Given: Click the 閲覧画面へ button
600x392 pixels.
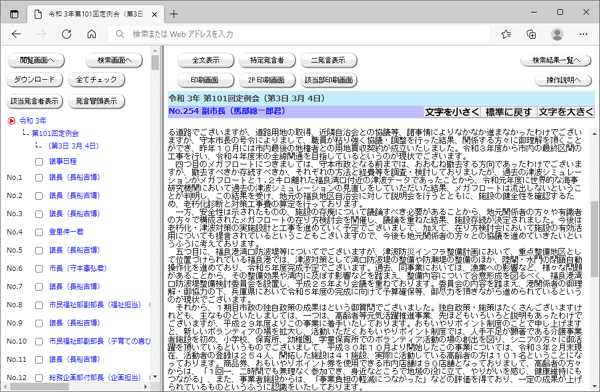Looking at the screenshot, I should pos(36,60).
